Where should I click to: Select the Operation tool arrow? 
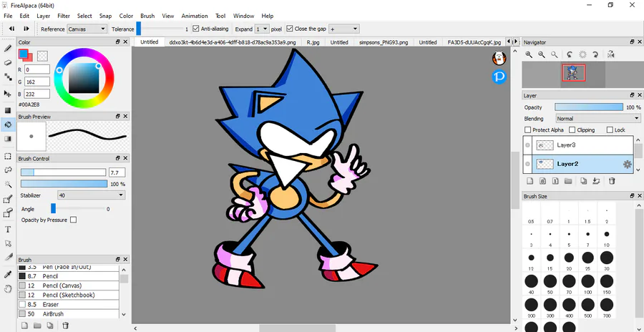pyautogui.click(x=7, y=243)
